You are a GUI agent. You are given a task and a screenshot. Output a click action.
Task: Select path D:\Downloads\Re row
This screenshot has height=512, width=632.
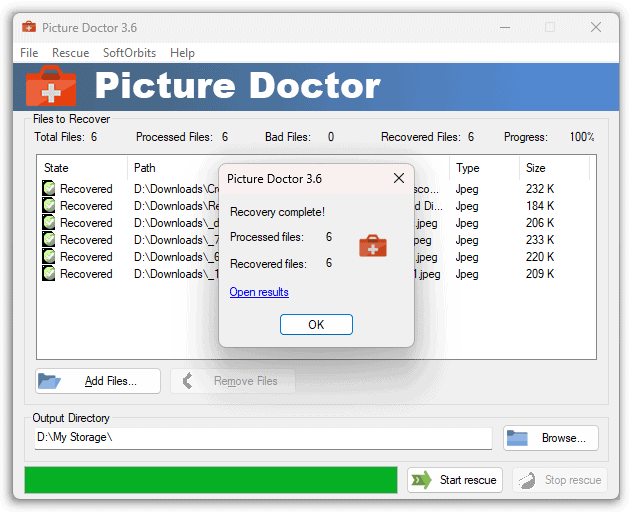tap(176, 206)
